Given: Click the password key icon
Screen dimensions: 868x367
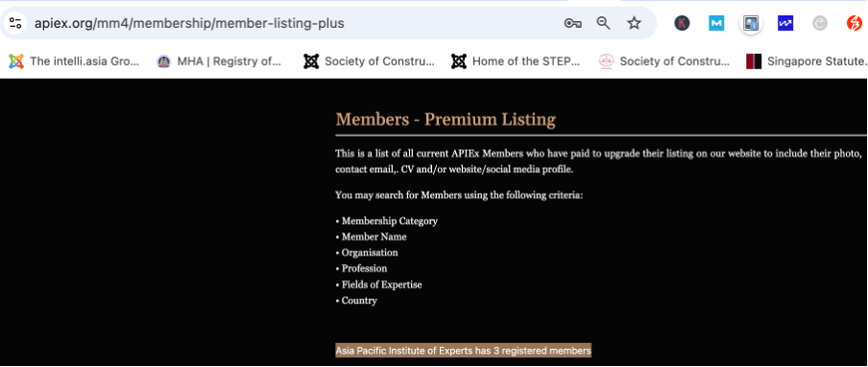Looking at the screenshot, I should coord(572,23).
